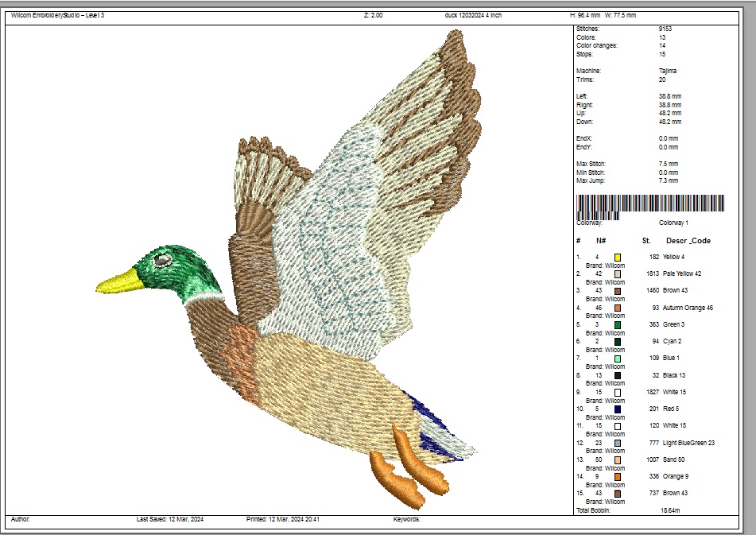Click the 'Wilcom EmbroideryStudio – Level 3' header text
Screen dimensions: 756x535
tap(58, 15)
